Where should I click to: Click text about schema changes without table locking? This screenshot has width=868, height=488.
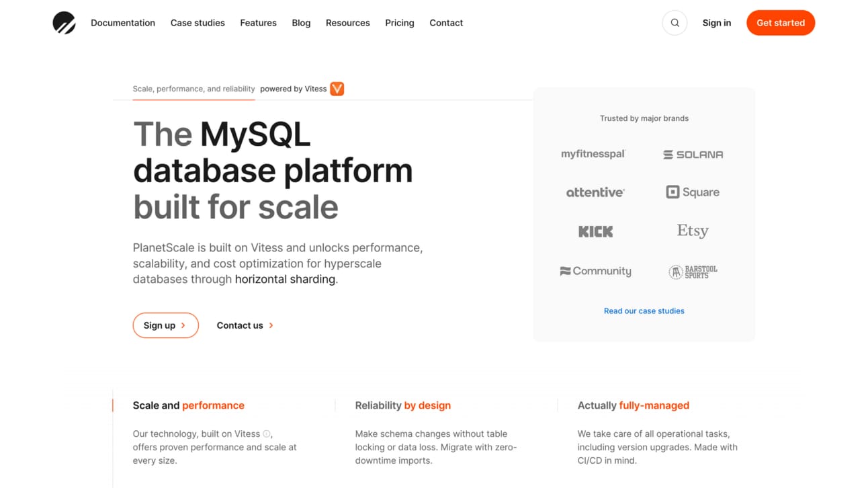click(436, 447)
